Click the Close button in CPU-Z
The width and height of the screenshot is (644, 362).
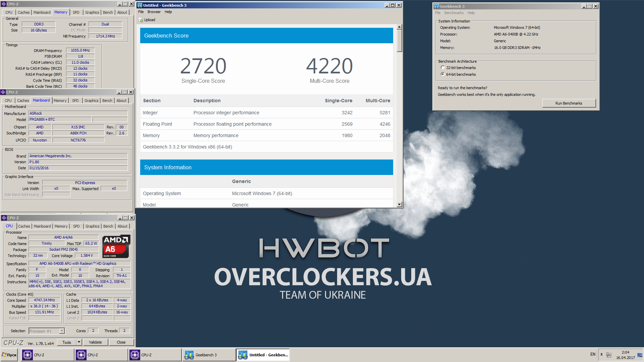point(121,342)
